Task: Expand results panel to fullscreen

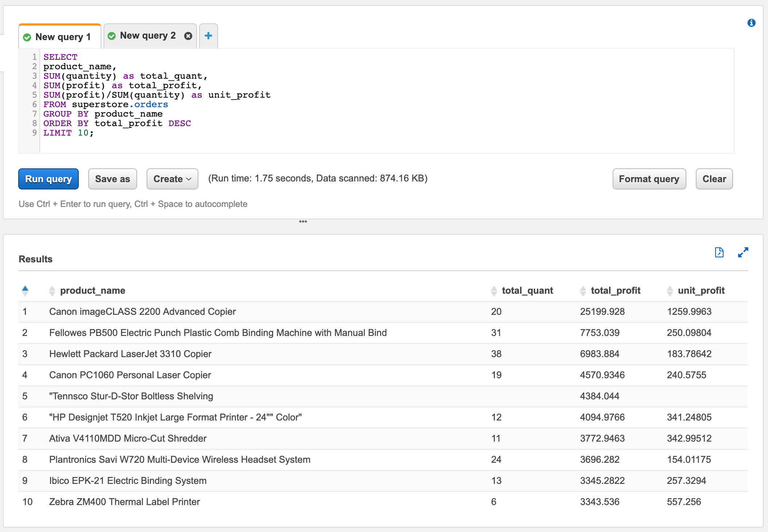Action: 742,252
